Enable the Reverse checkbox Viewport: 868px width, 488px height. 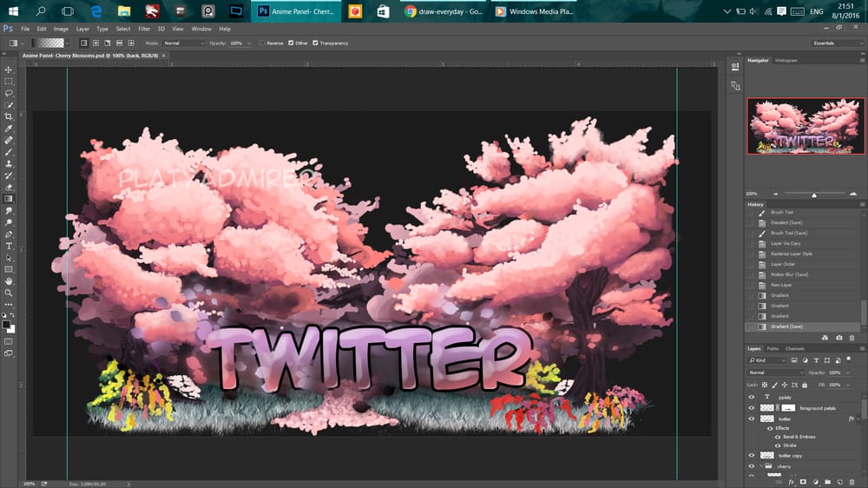263,43
